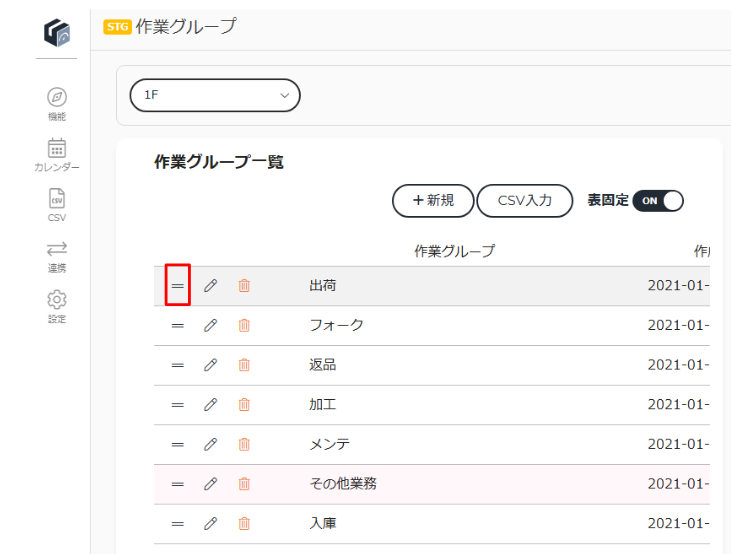Open the 機能 compass icon
Viewport: 735px width, 554px height.
pyautogui.click(x=57, y=97)
